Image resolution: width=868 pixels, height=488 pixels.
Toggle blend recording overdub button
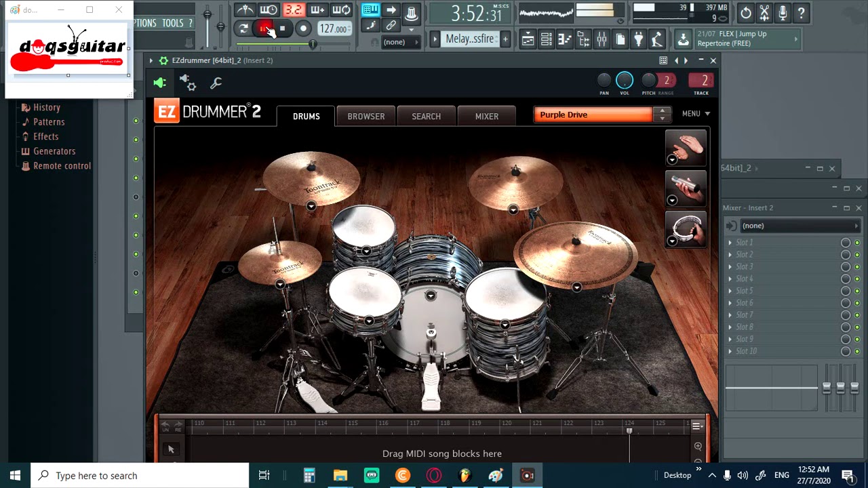pos(317,10)
